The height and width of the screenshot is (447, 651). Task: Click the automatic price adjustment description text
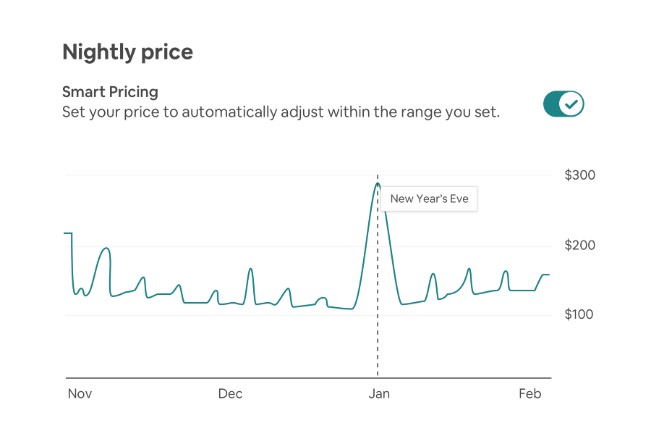[x=281, y=112]
